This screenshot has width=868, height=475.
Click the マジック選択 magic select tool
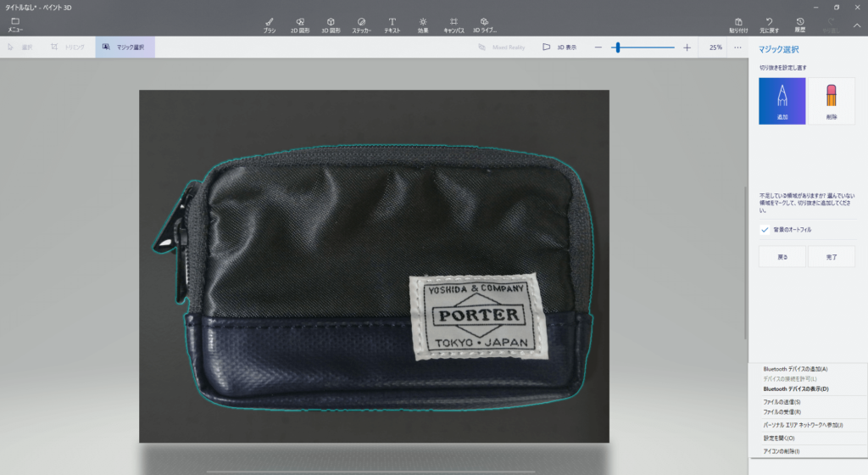click(x=125, y=47)
